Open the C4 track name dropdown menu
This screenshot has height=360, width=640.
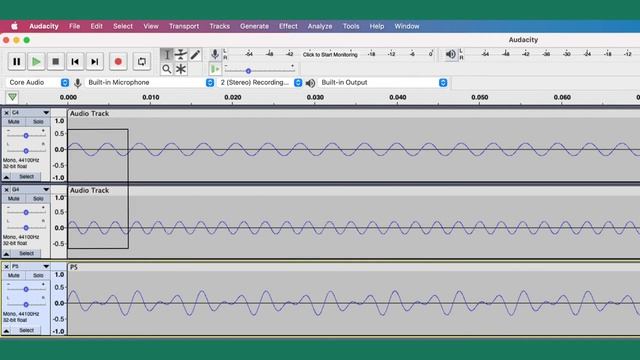[30, 113]
